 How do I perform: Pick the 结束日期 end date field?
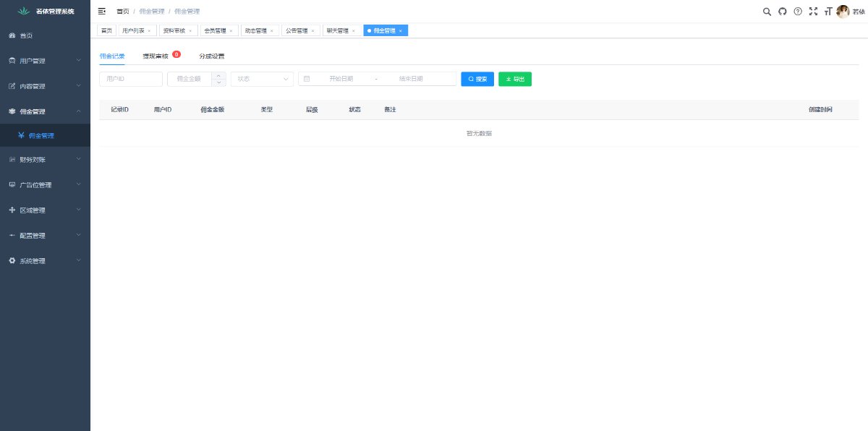[411, 79]
